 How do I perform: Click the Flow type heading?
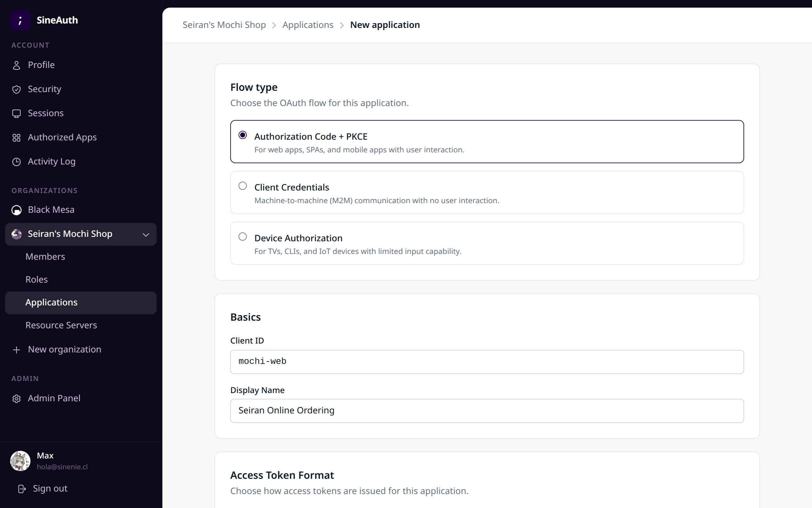click(x=254, y=87)
